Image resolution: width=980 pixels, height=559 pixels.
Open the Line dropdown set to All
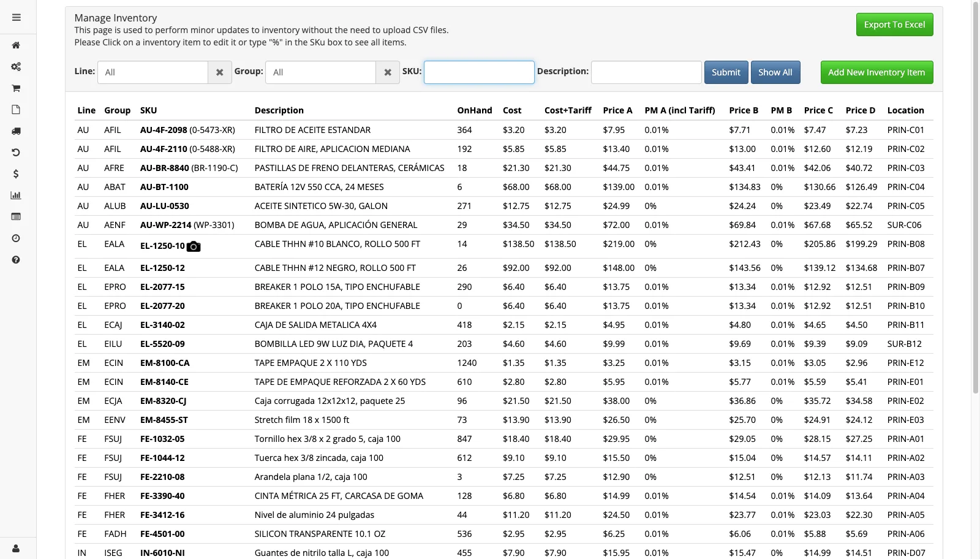tap(153, 72)
